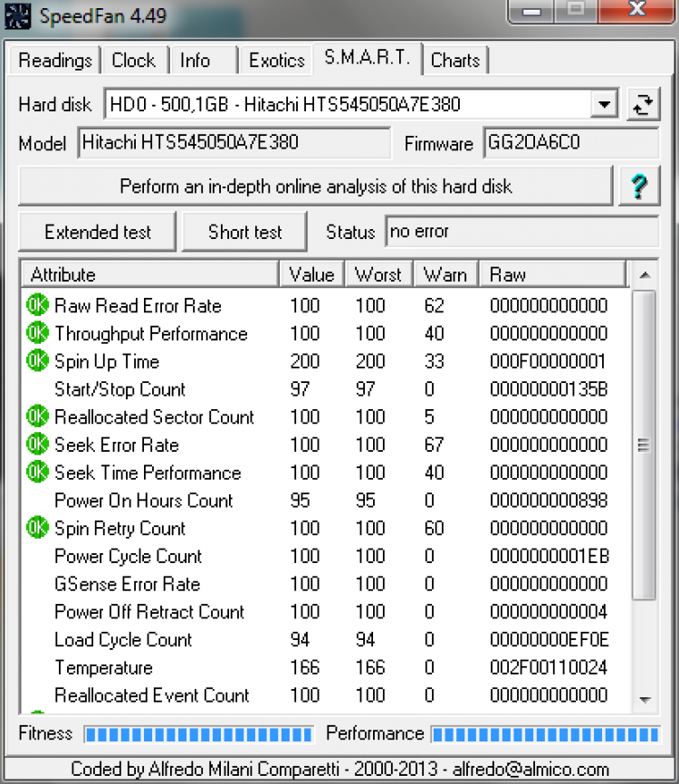This screenshot has height=784, width=679.
Task: Close the SpeedFan window
Action: tap(637, 10)
